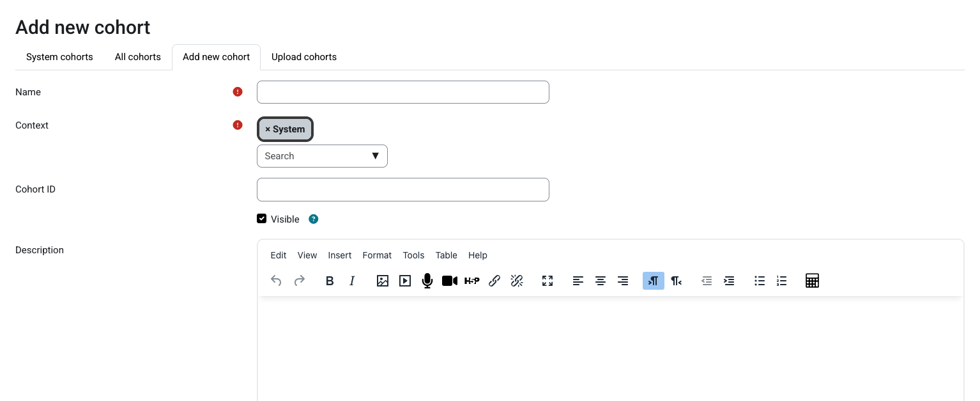
Task: Insert an image using the editor toolbar
Action: coord(382,281)
